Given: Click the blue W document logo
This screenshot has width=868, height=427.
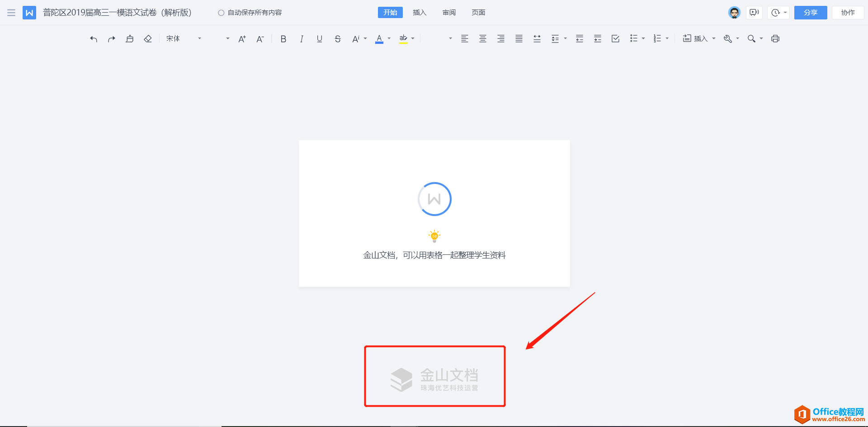Looking at the screenshot, I should [x=29, y=13].
